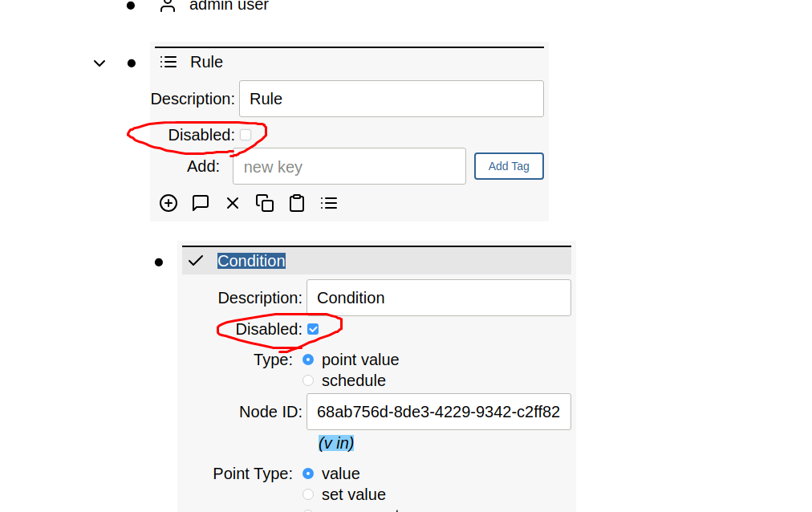This screenshot has width=812, height=512.
Task: Choose the point value Type radio button
Action: [308, 360]
